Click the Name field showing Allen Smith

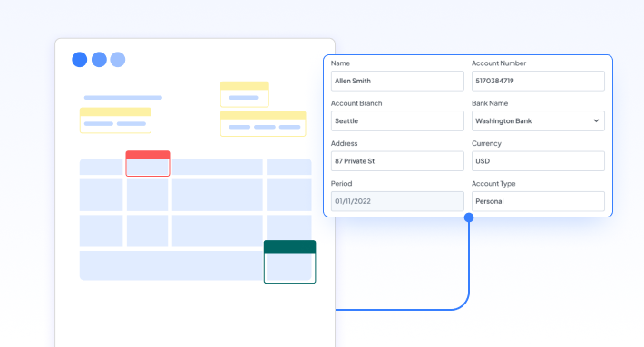[x=397, y=81]
